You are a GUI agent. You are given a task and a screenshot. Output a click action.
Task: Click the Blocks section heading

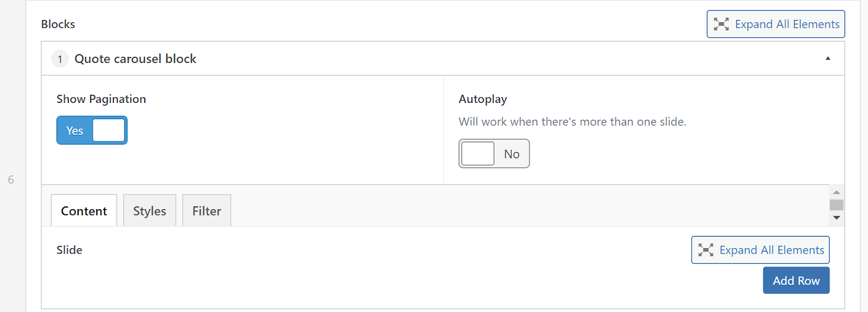58,24
